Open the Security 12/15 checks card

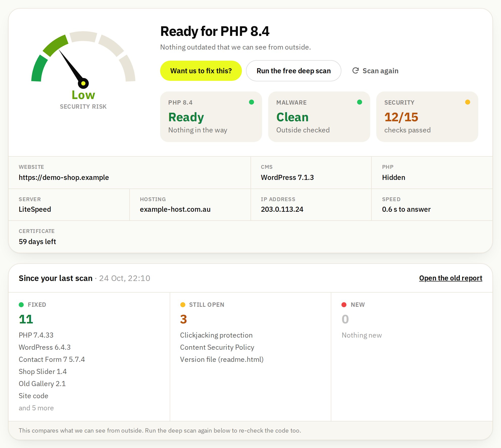coord(427,116)
